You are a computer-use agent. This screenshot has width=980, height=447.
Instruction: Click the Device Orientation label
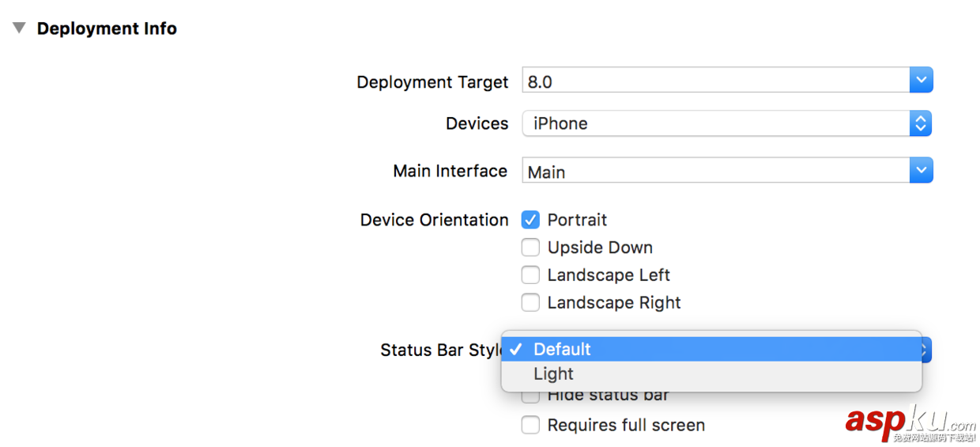click(434, 220)
